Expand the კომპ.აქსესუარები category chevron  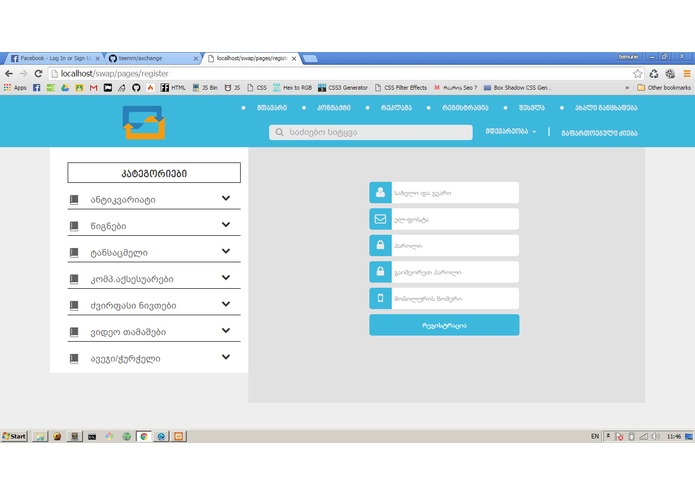point(226,277)
